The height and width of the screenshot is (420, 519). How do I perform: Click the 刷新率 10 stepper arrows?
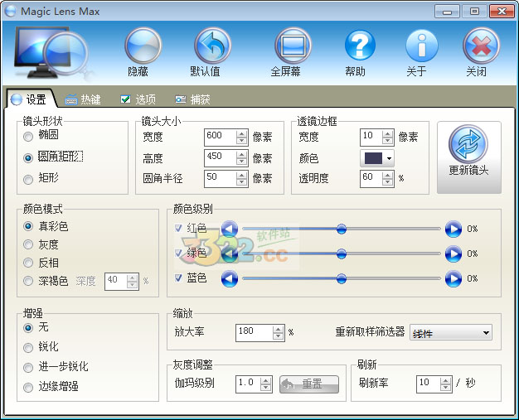(x=446, y=384)
